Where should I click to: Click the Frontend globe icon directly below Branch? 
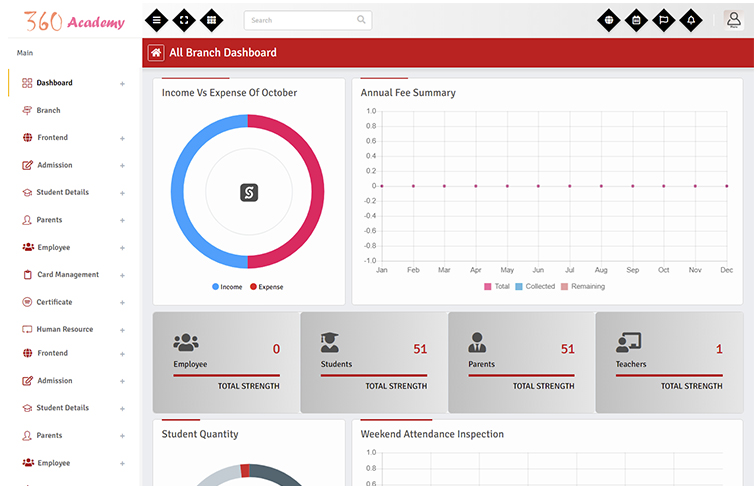(x=27, y=137)
